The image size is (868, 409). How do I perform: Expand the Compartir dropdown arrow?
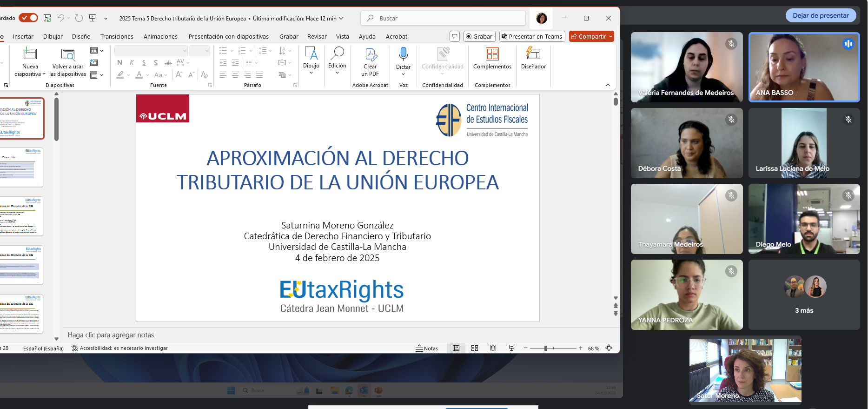pos(611,36)
